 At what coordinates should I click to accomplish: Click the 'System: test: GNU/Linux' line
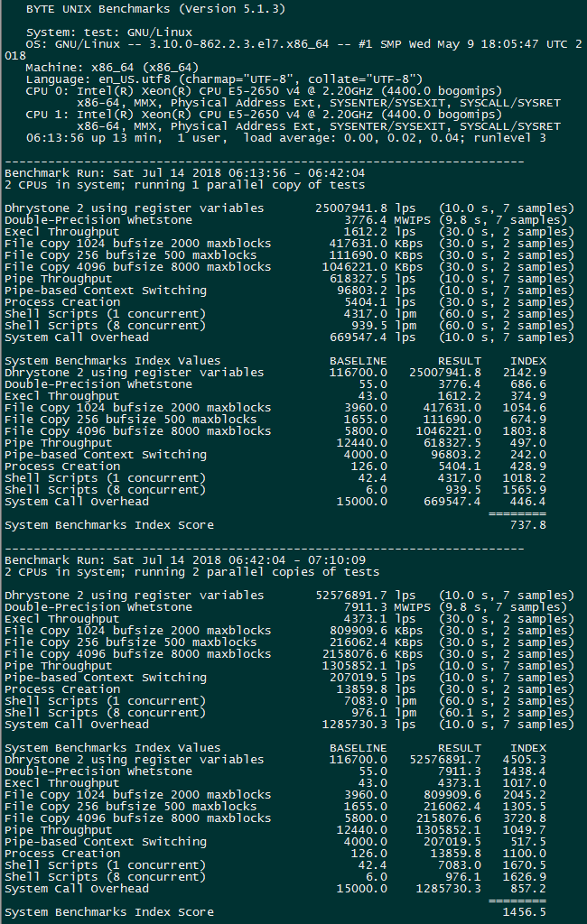[x=109, y=32]
